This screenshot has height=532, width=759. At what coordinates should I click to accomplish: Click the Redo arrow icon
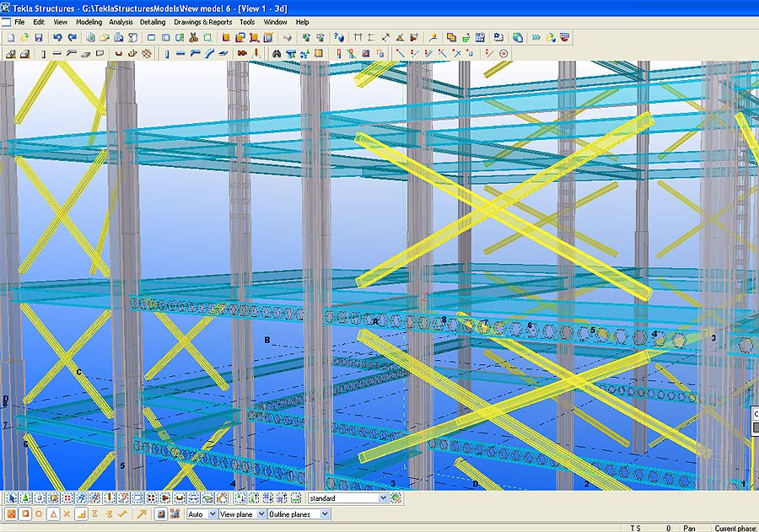72,38
